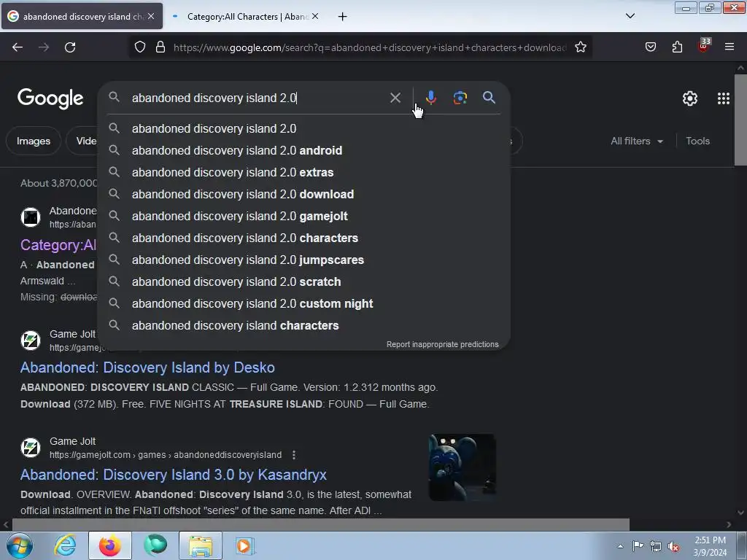Image resolution: width=747 pixels, height=560 pixels.
Task: Select the abandoned discovery island search tab
Action: [x=82, y=17]
